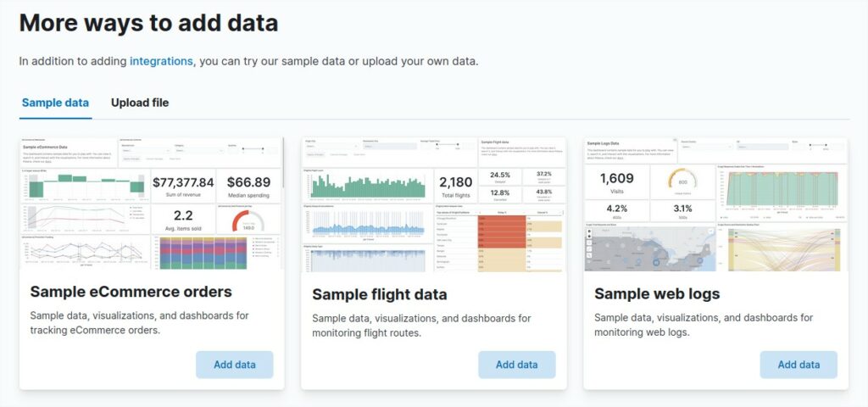The height and width of the screenshot is (407, 868).
Task: Click the 2,180 Total flights metric
Action: pos(456,187)
